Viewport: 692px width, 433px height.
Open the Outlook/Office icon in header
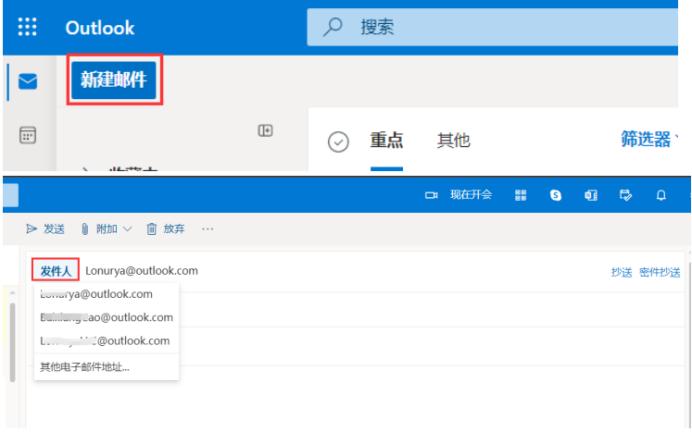coord(591,195)
